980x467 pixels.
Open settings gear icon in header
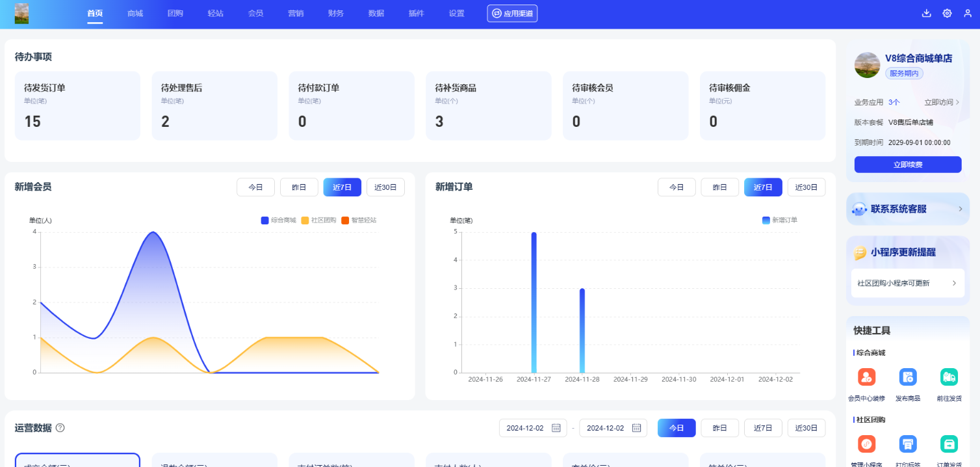click(x=947, y=14)
